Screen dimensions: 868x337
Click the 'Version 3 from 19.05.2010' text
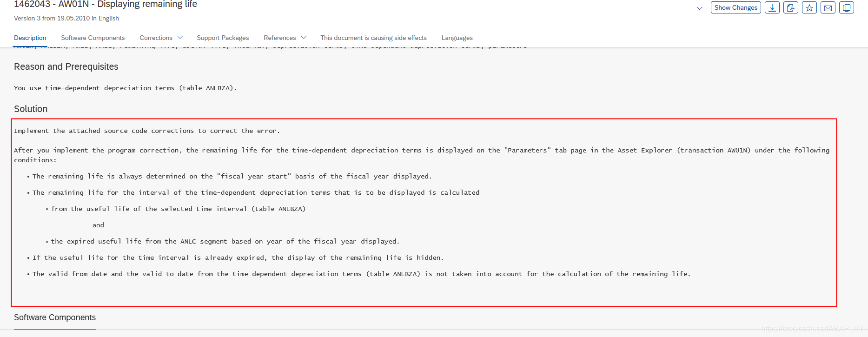(x=52, y=18)
